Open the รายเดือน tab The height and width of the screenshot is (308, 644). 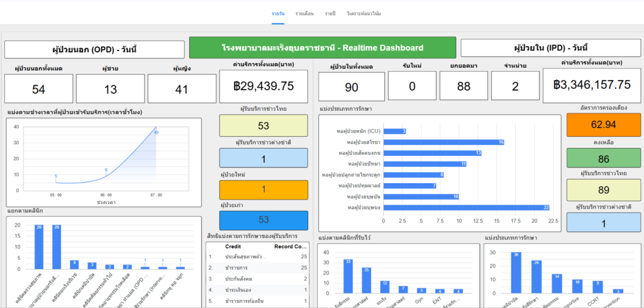pyautogui.click(x=304, y=13)
